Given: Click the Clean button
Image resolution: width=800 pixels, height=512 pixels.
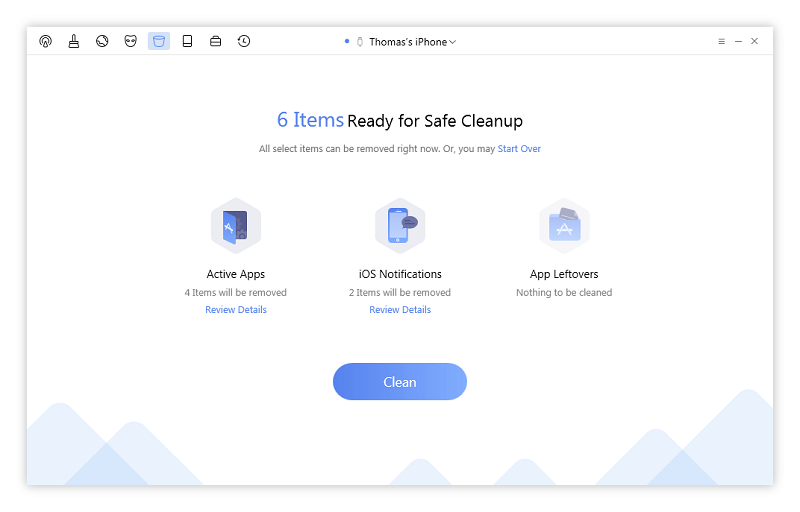Looking at the screenshot, I should (400, 381).
